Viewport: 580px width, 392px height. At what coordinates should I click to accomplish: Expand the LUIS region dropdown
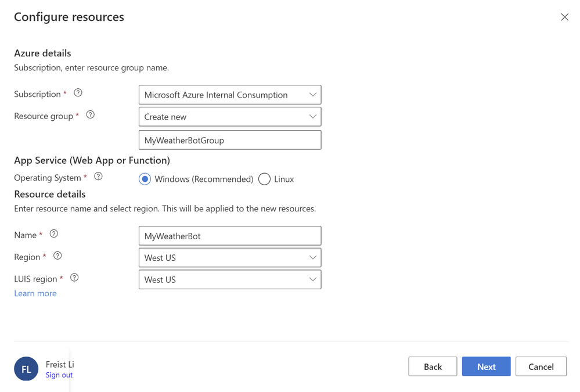coord(230,280)
